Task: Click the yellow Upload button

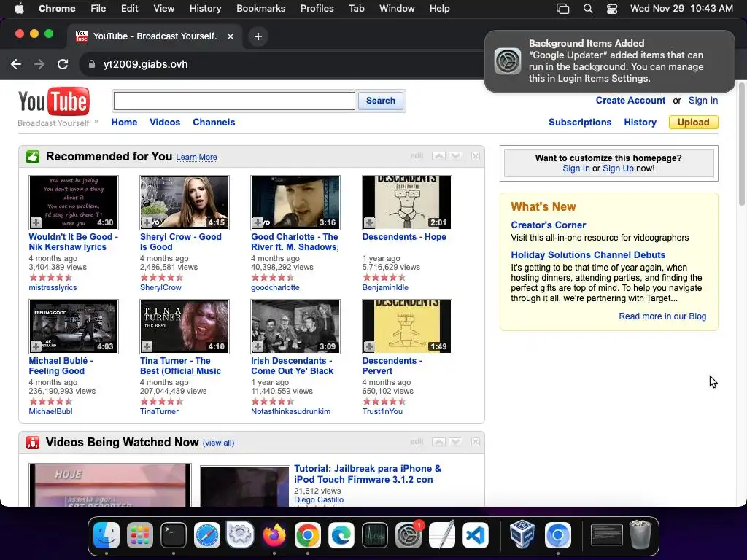Action: 693,122
